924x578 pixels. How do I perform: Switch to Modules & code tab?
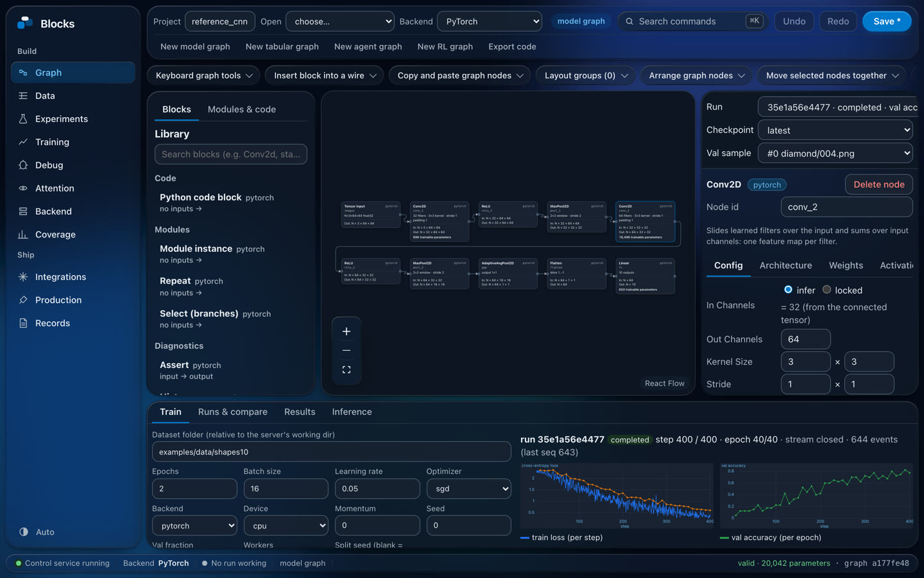click(242, 109)
